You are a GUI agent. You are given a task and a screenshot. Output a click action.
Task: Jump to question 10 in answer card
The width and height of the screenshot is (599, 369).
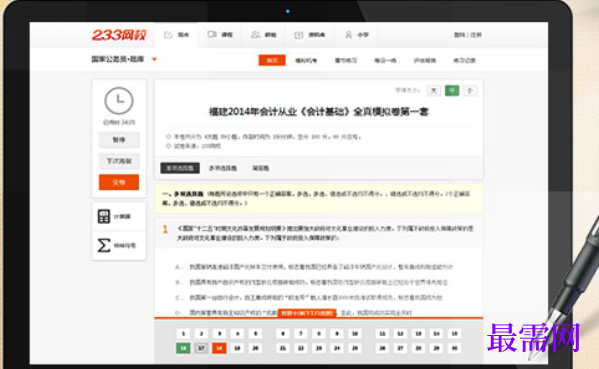(355, 333)
